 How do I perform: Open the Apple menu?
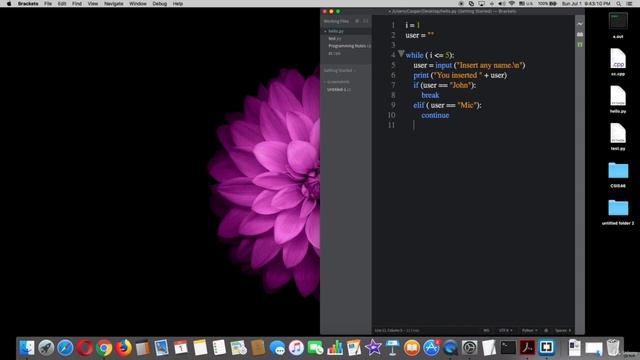pos(9,4)
